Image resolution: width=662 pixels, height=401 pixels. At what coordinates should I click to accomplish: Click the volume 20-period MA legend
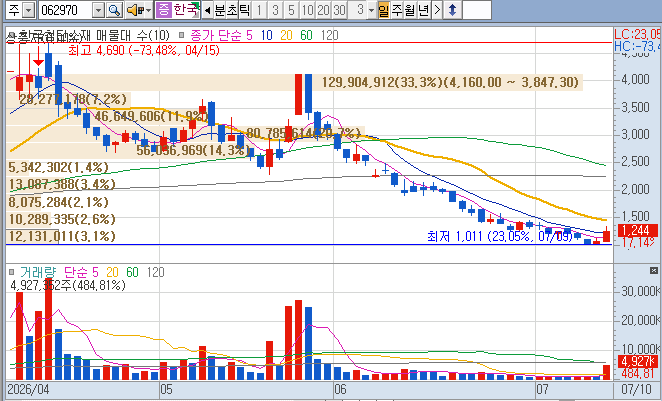pyautogui.click(x=112, y=272)
